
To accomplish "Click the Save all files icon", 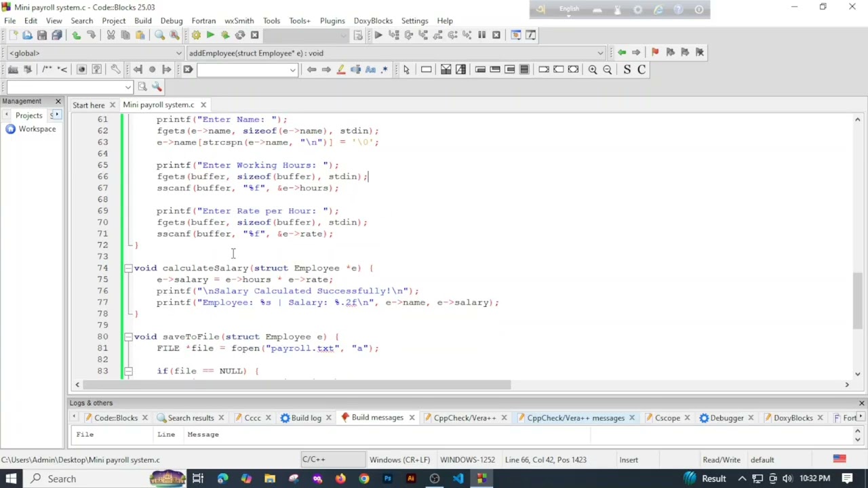I will pyautogui.click(x=57, y=35).
